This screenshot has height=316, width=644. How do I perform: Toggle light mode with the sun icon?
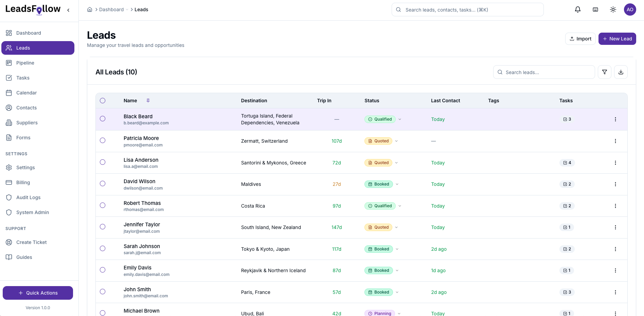[x=613, y=9]
